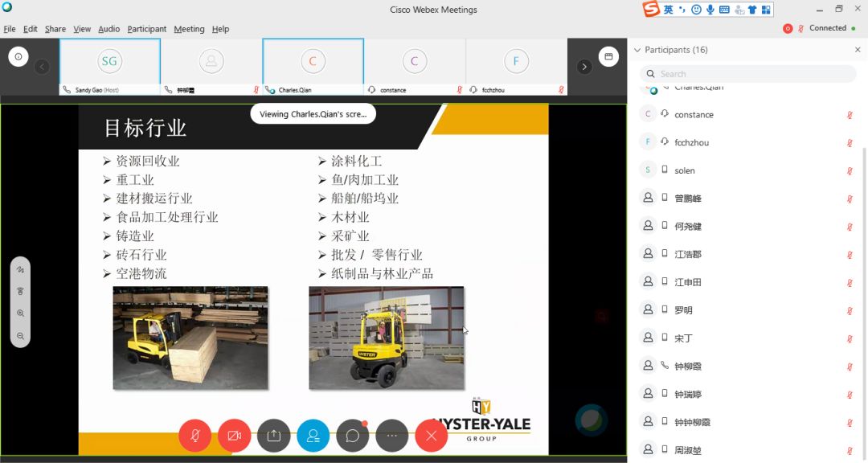Image resolution: width=868 pixels, height=463 pixels.
Task: Change the video layout view icon
Action: [608, 56]
